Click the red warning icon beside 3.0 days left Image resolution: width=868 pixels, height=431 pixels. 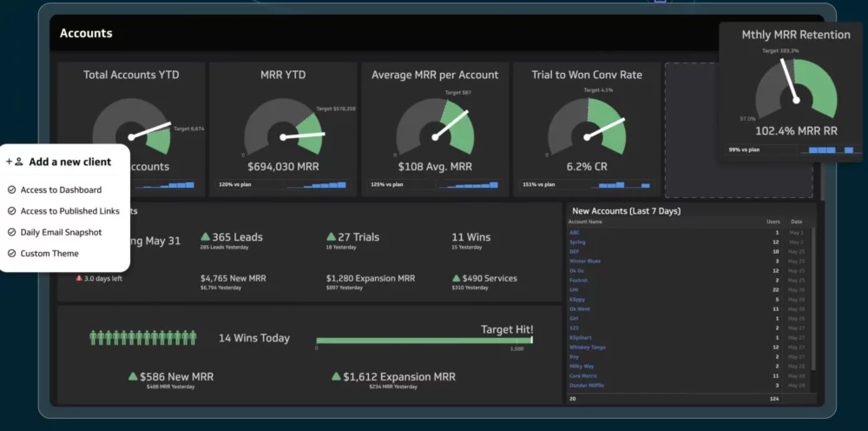[x=79, y=278]
